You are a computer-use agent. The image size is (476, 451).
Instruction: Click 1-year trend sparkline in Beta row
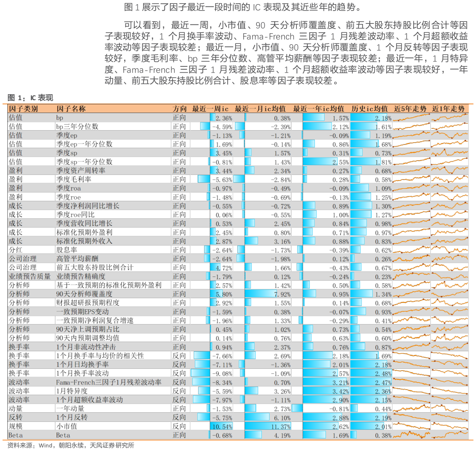click(449, 435)
